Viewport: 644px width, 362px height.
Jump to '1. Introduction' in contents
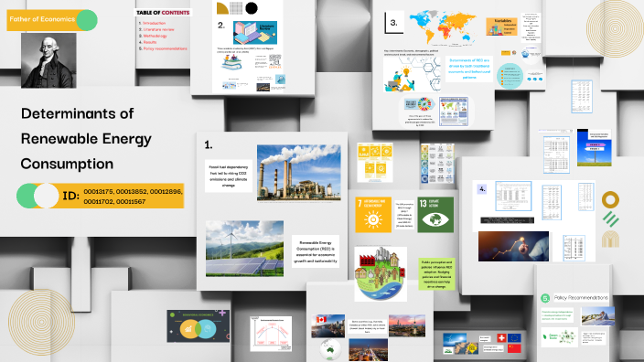pyautogui.click(x=152, y=23)
